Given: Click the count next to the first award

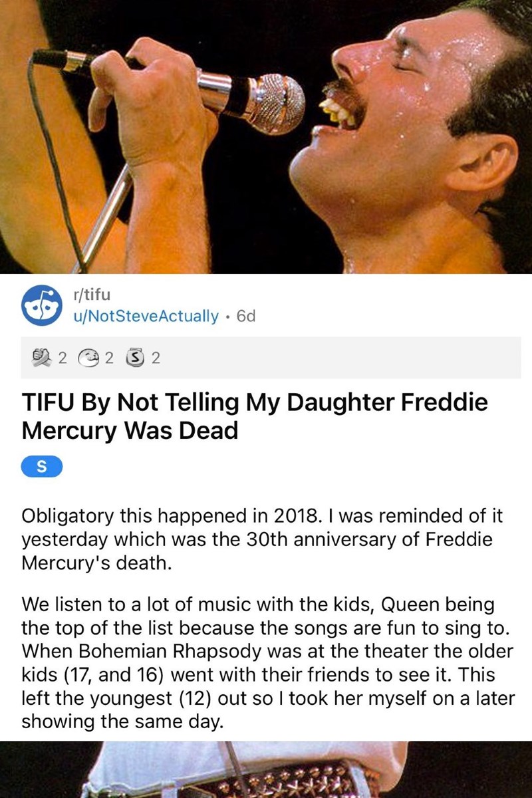Looking at the screenshot, I should [x=63, y=359].
